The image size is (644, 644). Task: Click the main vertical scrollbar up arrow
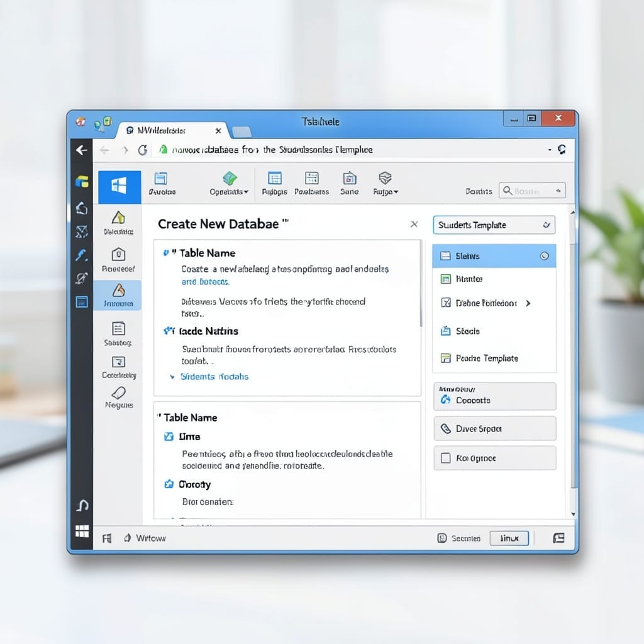(x=573, y=213)
